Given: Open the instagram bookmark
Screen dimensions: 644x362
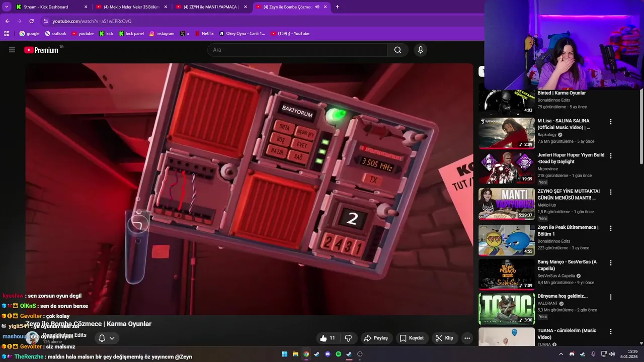Looking at the screenshot, I should coord(162,34).
